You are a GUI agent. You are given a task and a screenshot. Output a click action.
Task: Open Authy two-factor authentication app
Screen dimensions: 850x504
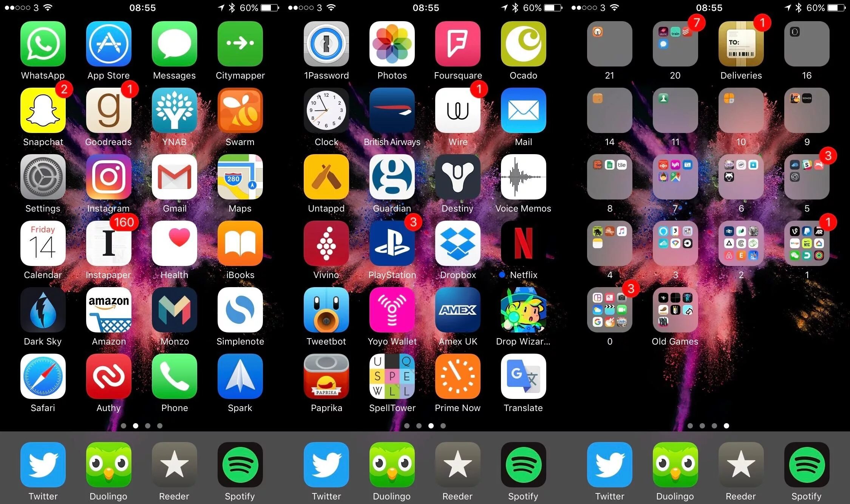click(108, 380)
